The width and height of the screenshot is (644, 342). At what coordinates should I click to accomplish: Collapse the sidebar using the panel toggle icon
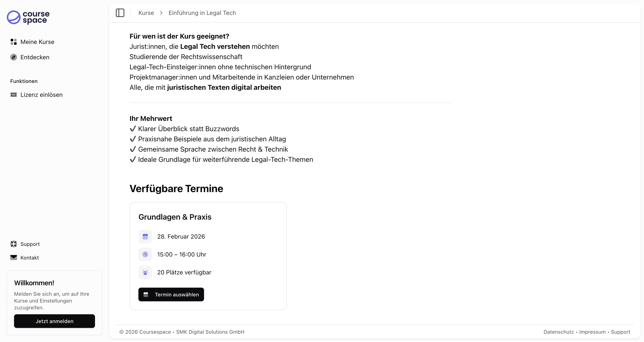coord(120,13)
